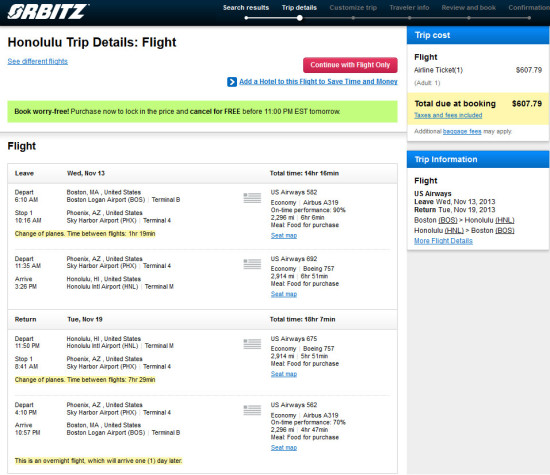Click airline flag icon for US Airways 582 outbound
Viewport: 550px width, 475px height.
click(252, 198)
